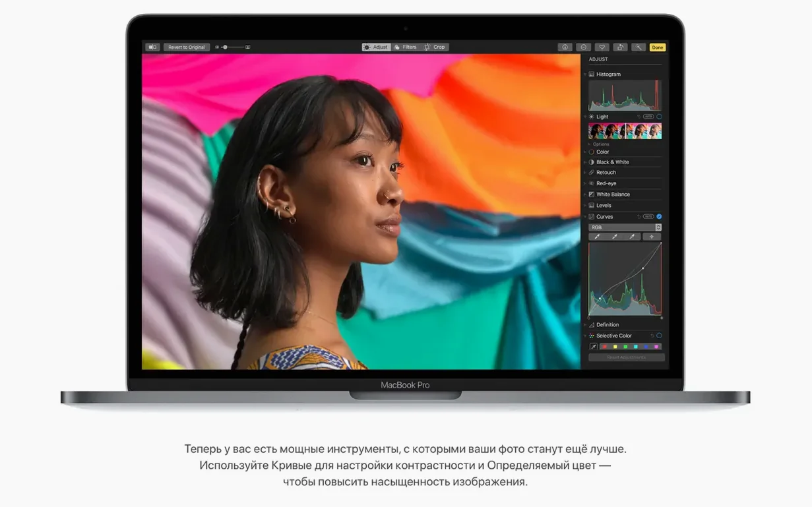Click the zoom-out icon left of zoom slider

click(217, 47)
